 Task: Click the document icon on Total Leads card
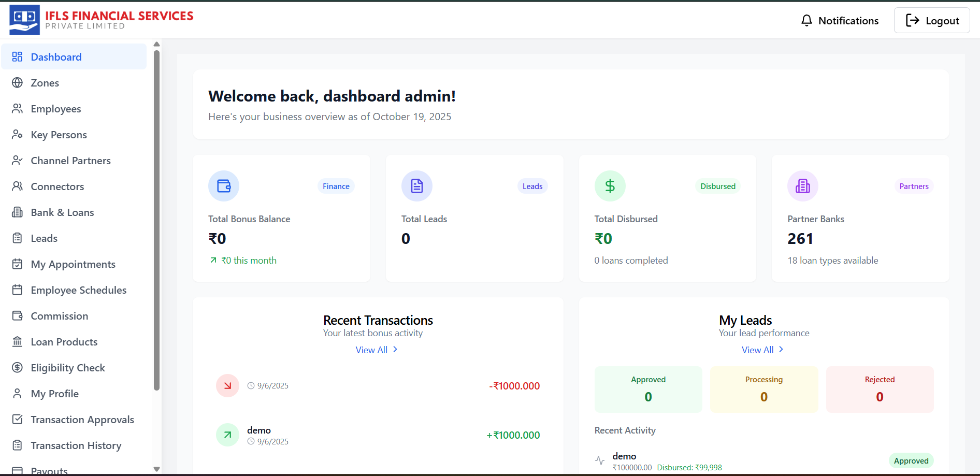click(x=416, y=186)
